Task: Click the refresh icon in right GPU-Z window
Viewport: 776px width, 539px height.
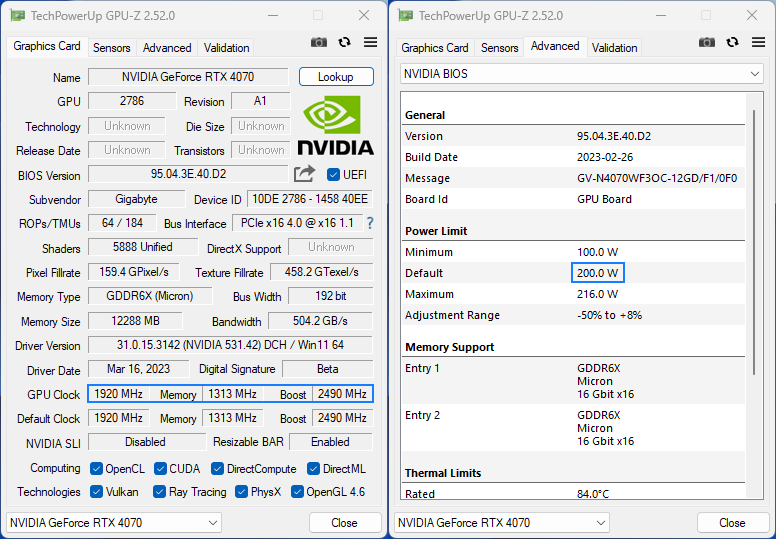Action: (732, 43)
